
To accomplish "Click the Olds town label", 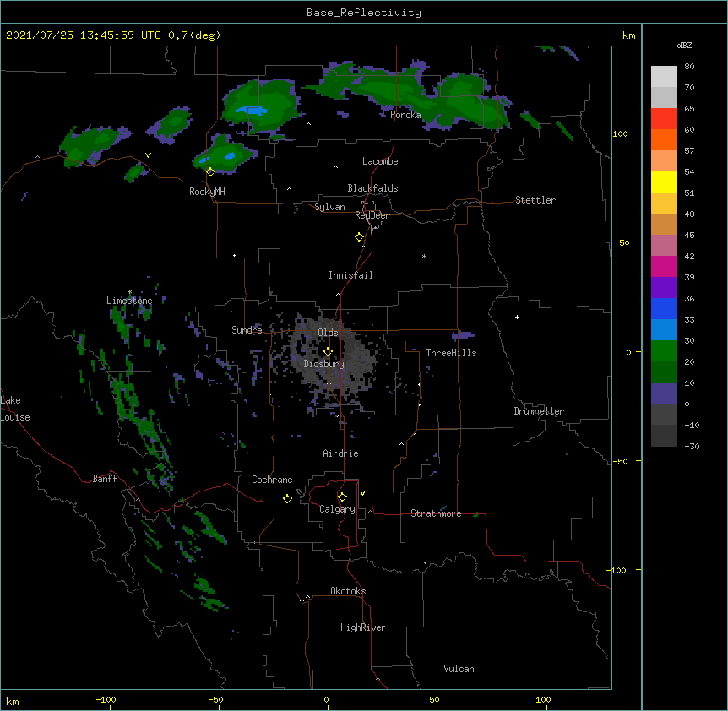I will tap(328, 333).
